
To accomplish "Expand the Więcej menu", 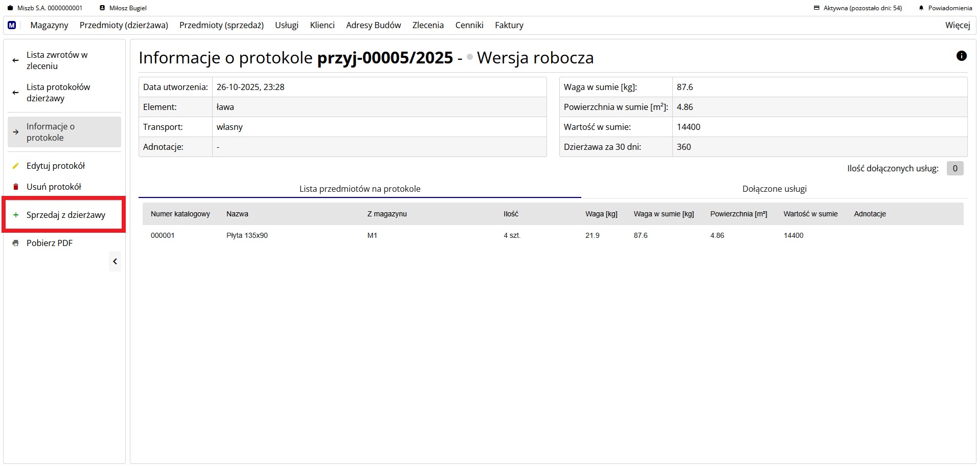I will point(957,25).
